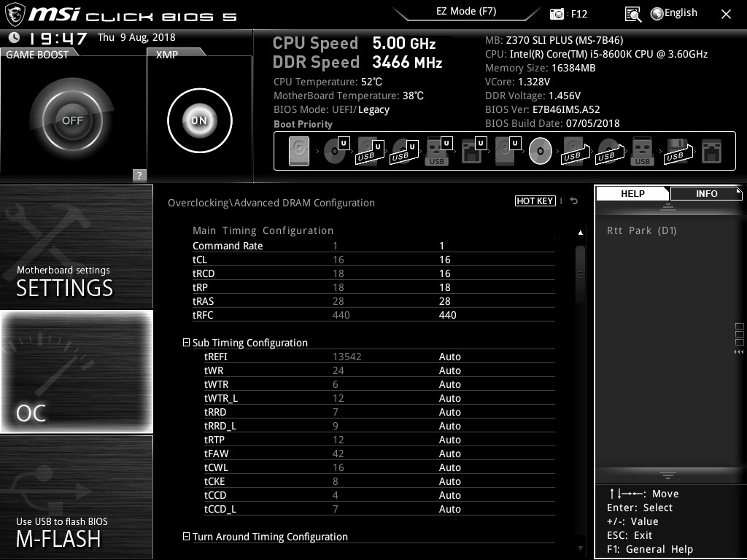
Task: Collapse Sub Timing Configuration section
Action: click(186, 343)
